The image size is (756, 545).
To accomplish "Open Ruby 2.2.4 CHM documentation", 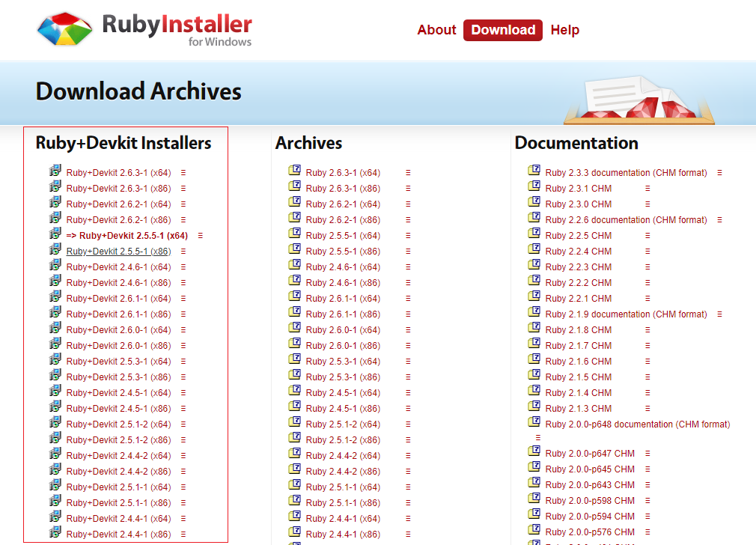I will click(578, 252).
